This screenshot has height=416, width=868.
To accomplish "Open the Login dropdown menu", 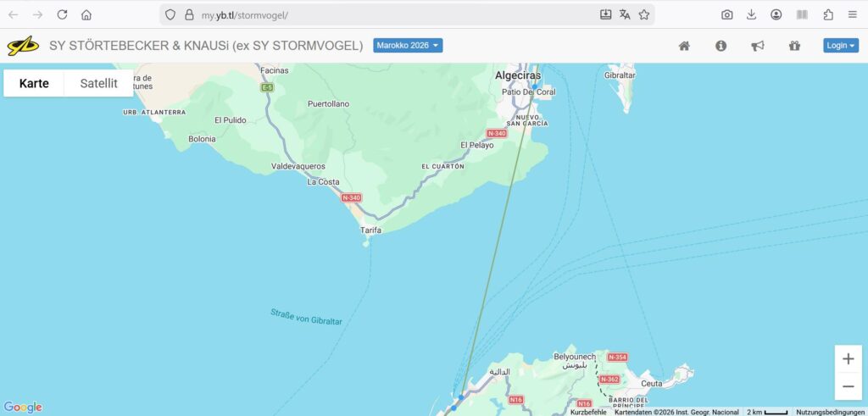I will coord(840,46).
